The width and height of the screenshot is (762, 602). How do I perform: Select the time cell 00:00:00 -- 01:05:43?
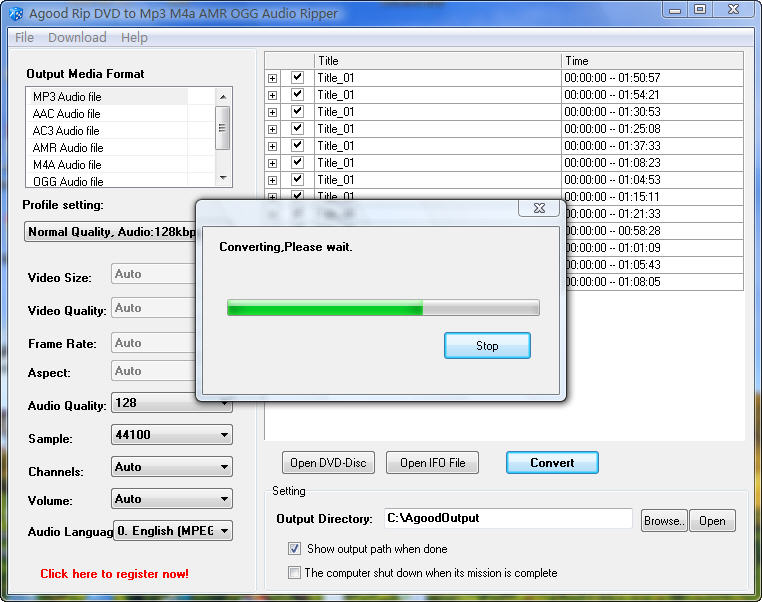[x=654, y=265]
